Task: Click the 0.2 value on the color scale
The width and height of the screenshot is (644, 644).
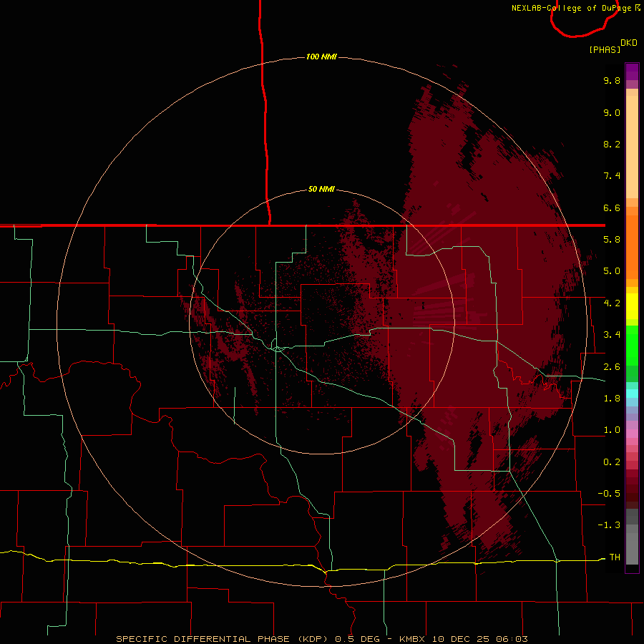Action: point(612,462)
